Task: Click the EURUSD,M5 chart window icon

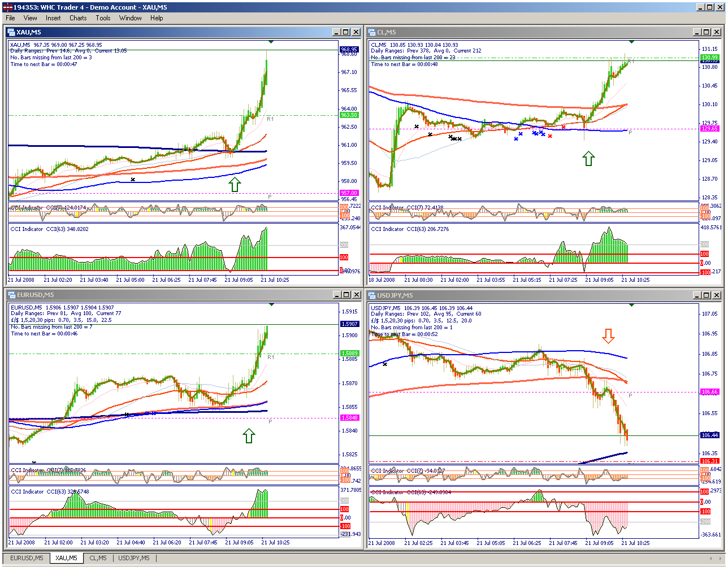Action: (x=11, y=295)
